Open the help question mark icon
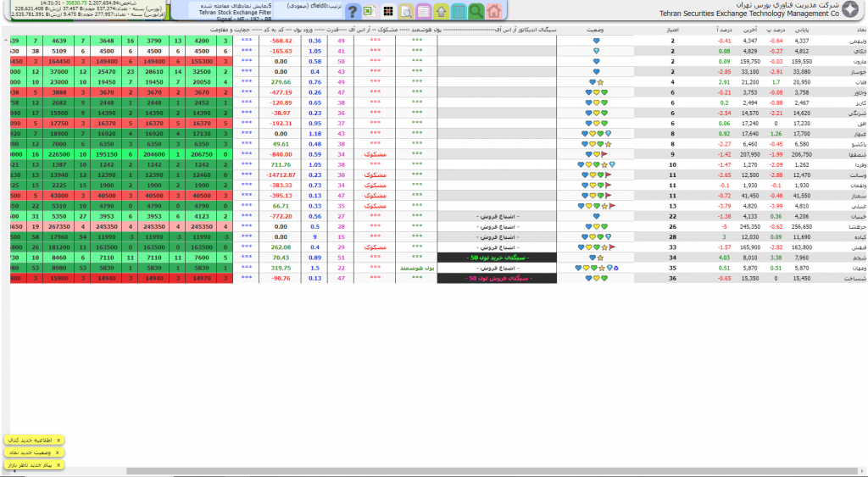The height and width of the screenshot is (477, 868). click(351, 11)
